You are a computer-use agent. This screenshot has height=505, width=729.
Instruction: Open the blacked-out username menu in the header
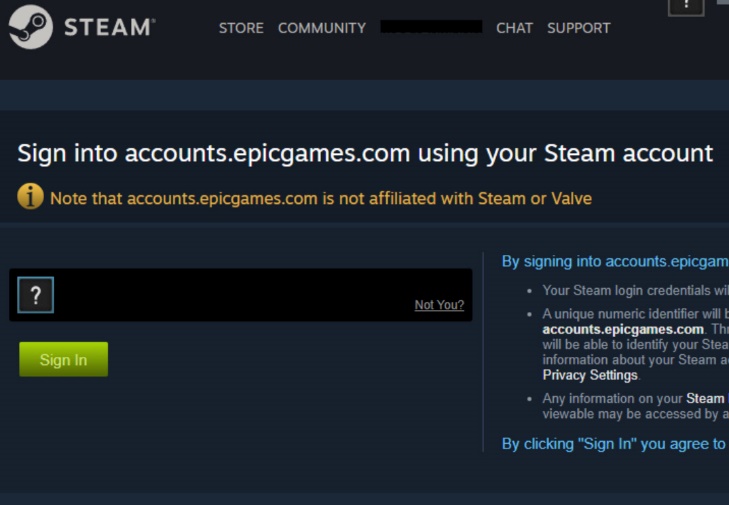pos(431,27)
